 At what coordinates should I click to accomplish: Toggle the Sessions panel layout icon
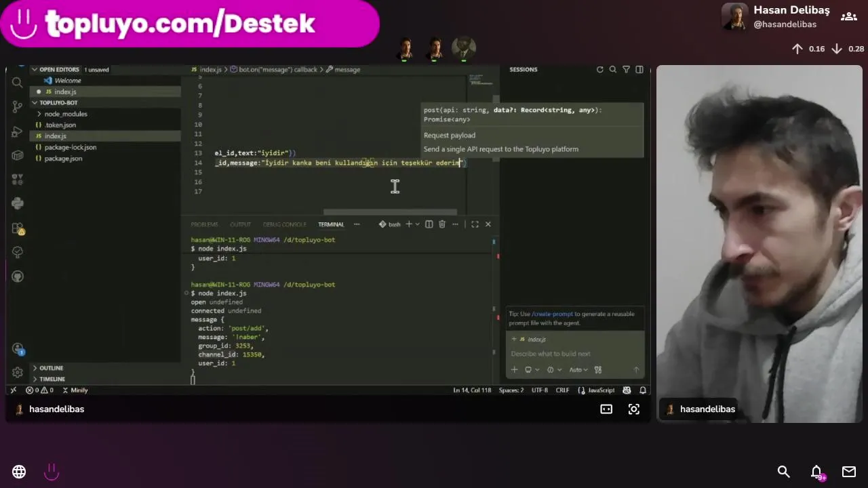tap(639, 69)
